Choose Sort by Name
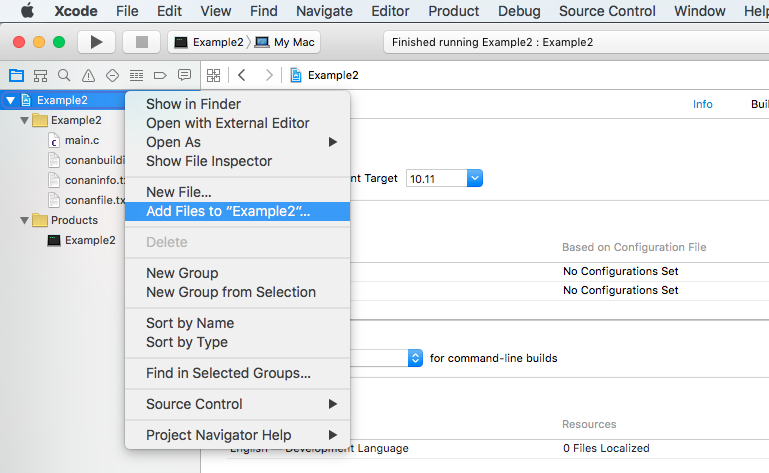The width and height of the screenshot is (769, 473). point(237,323)
